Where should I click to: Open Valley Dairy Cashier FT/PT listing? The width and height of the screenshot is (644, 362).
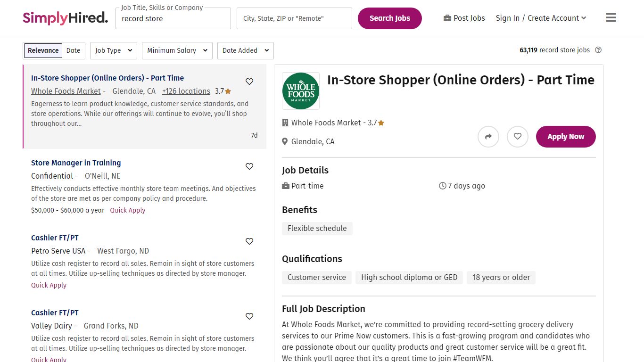[x=55, y=313]
